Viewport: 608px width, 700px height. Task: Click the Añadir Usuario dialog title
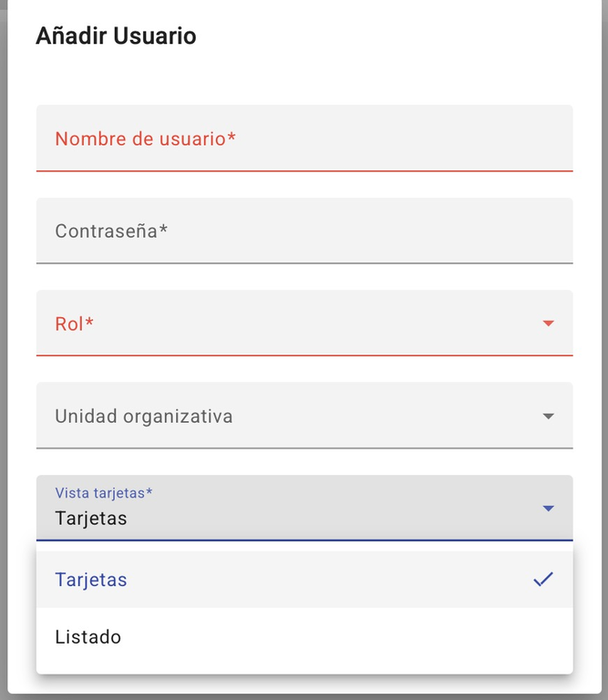[x=116, y=36]
